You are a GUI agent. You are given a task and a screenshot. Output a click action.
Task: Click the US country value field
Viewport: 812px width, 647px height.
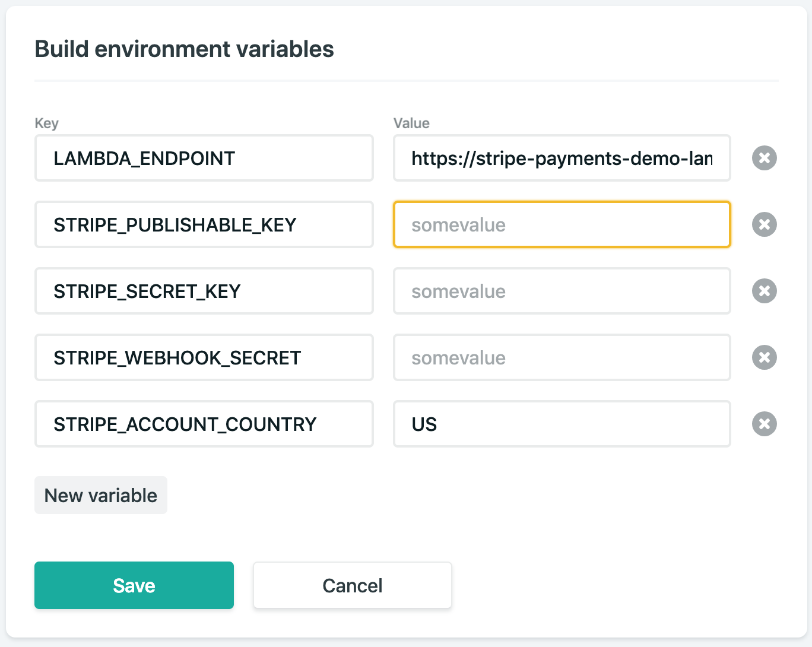[562, 424]
